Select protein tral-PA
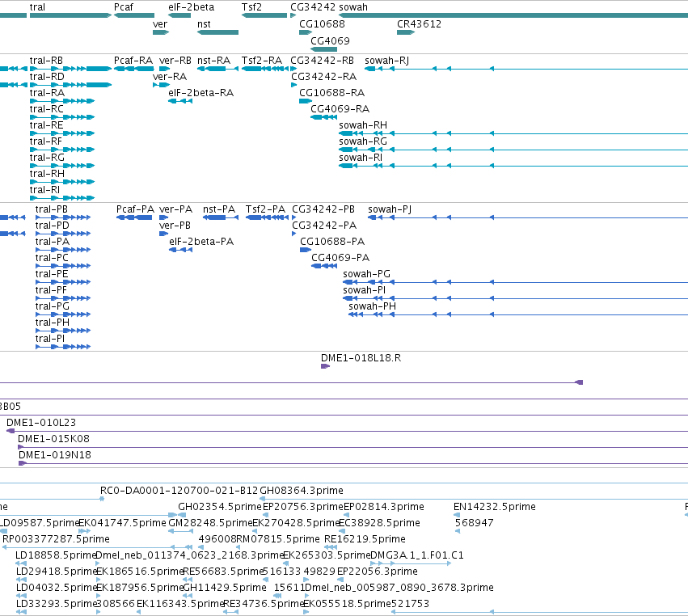Image resolution: width=688 pixels, height=616 pixels. [x=53, y=243]
